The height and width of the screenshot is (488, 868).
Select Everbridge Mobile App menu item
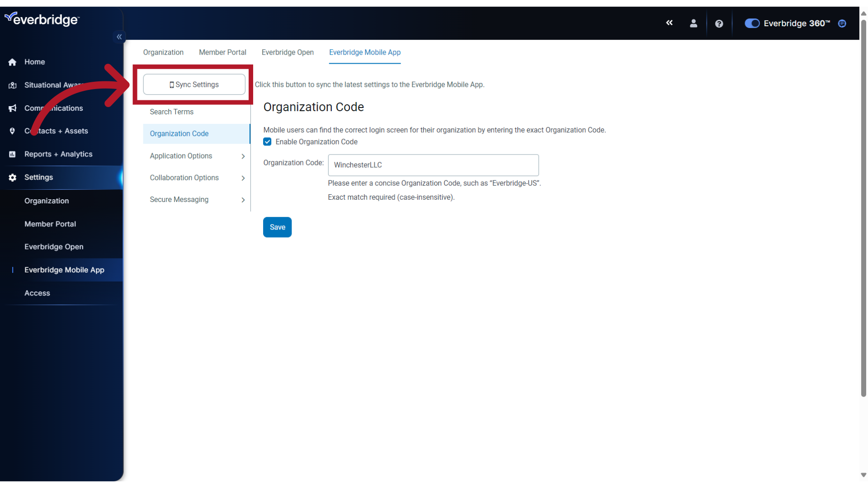[64, 270]
